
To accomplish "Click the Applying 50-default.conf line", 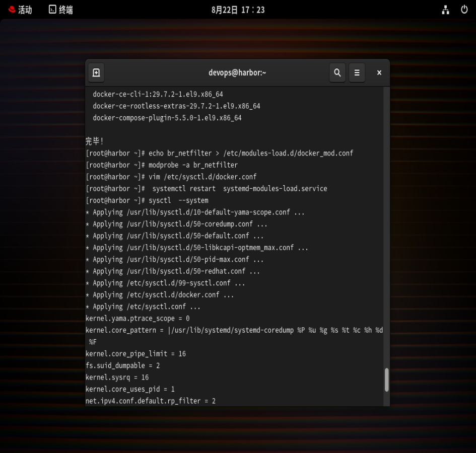I will (x=175, y=236).
